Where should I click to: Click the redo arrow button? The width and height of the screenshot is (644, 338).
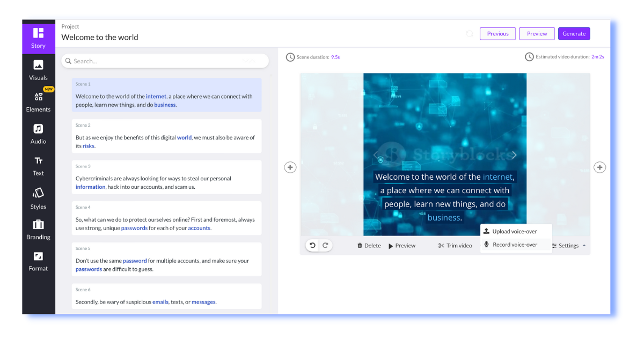tap(325, 245)
